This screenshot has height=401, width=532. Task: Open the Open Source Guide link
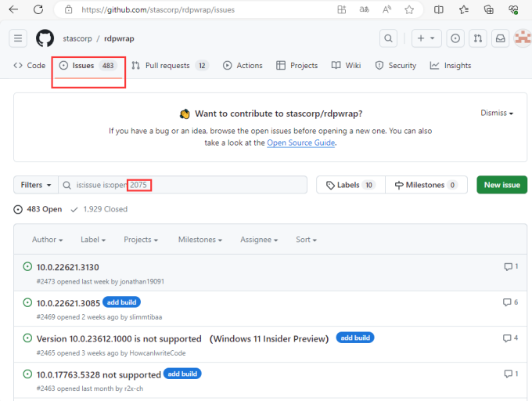click(x=301, y=143)
